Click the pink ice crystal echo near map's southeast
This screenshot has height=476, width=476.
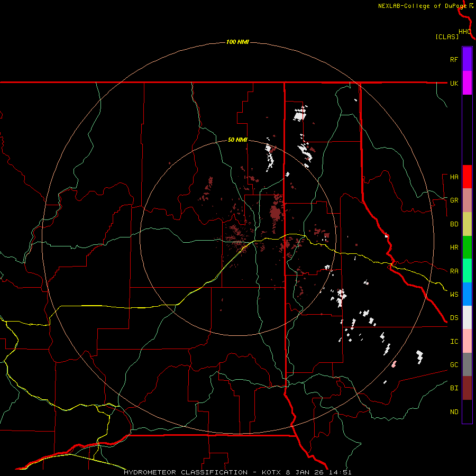[x=393, y=364]
